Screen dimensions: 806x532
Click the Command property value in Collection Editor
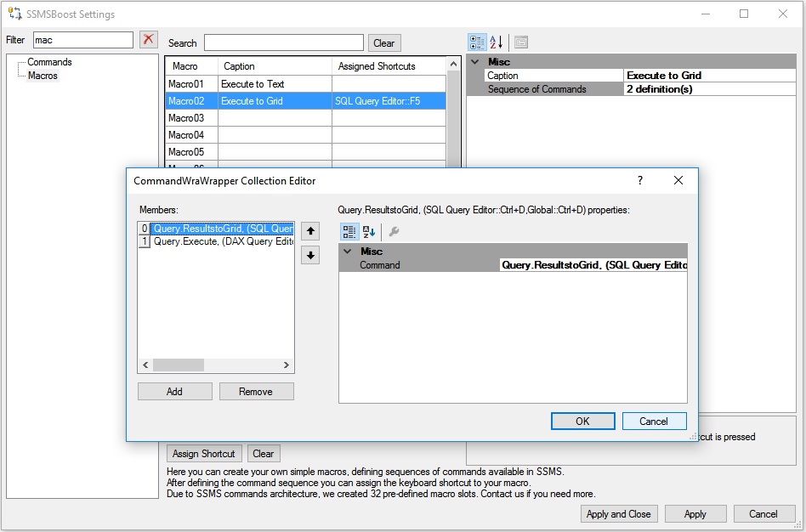(x=593, y=265)
